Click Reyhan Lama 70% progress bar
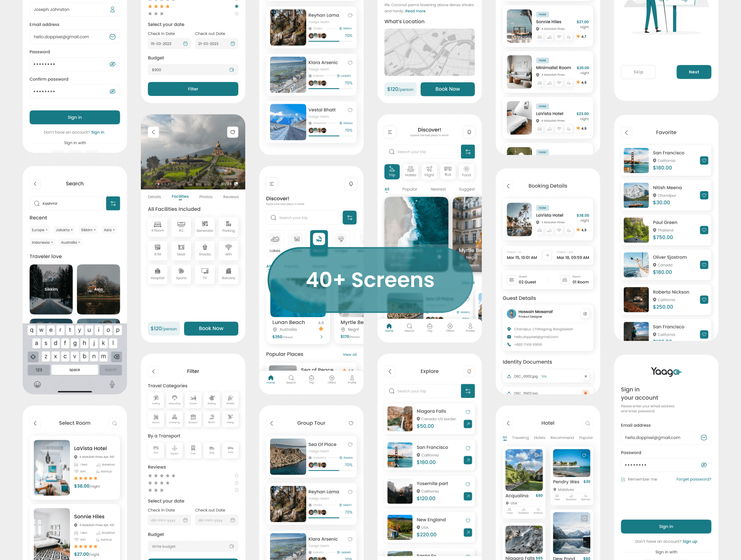Viewport: 741px width, 560px height. pos(330,40)
